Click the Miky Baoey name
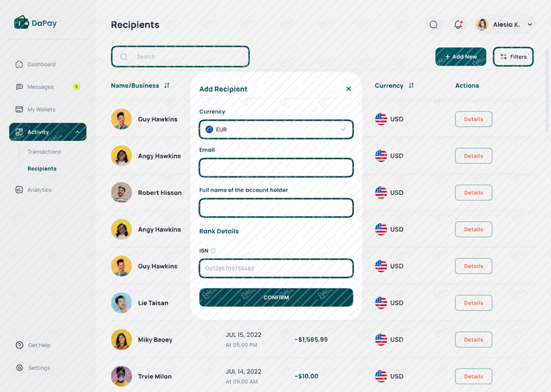Image resolution: width=551 pixels, height=392 pixels. pos(155,340)
